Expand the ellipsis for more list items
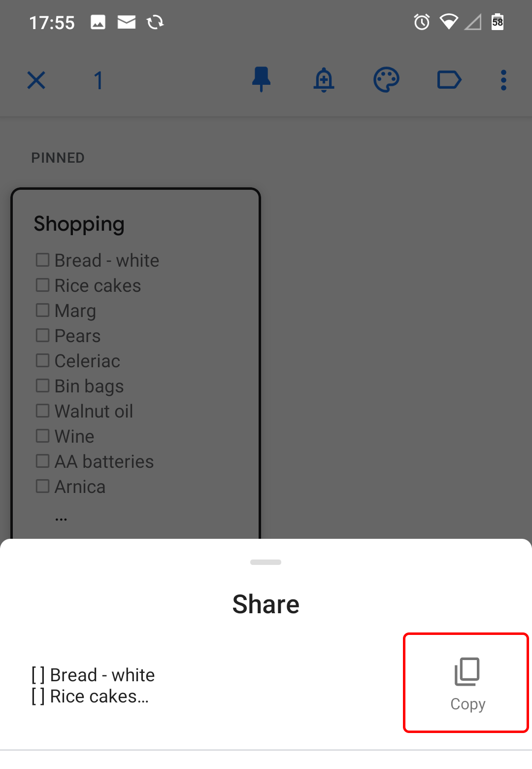Viewport: 532px width, 769px height. coord(61,518)
